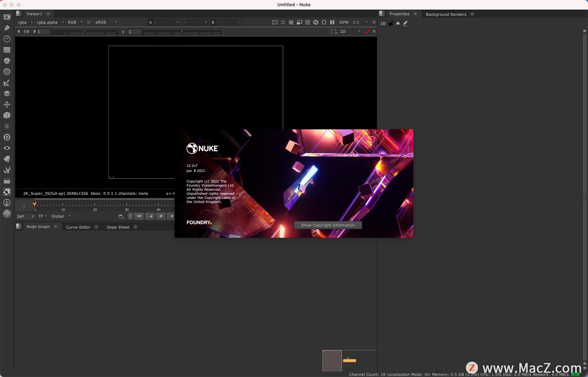This screenshot has width=588, height=377.
Task: Open the Metadata nodes tag icon
Action: [7, 159]
